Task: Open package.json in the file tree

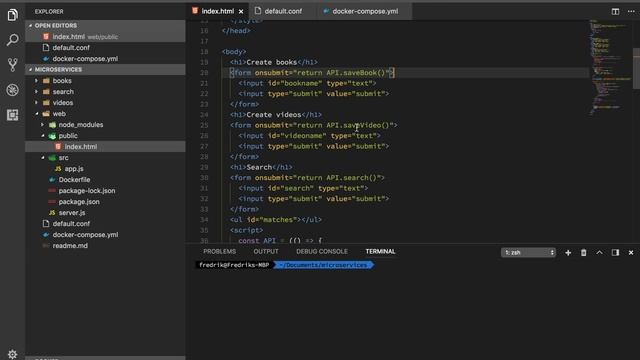Action: click(105, 202)
